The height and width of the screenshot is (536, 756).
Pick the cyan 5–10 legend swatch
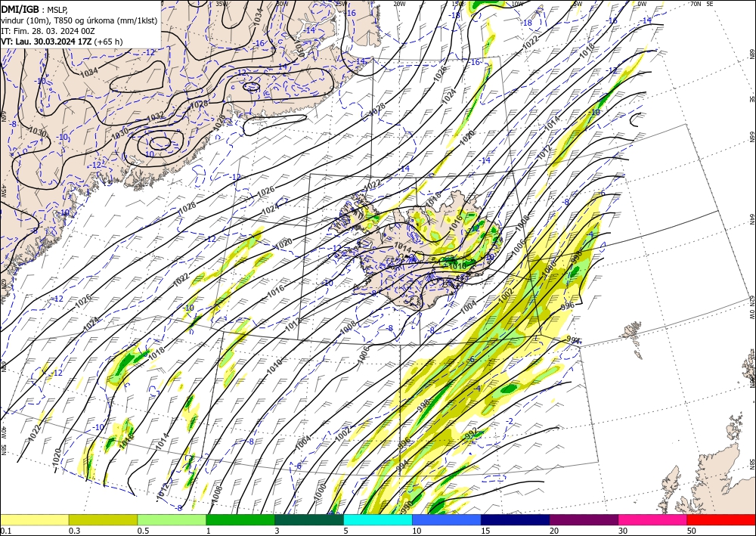click(x=378, y=519)
